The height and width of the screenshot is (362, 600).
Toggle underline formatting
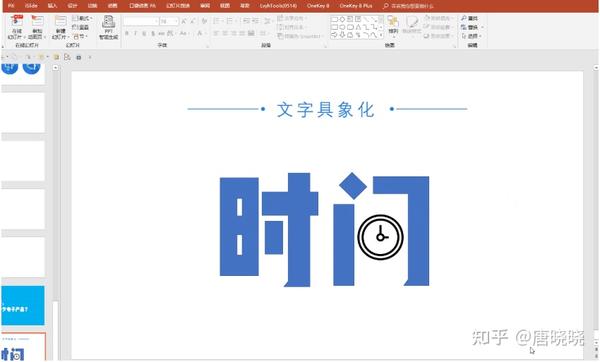point(144,34)
